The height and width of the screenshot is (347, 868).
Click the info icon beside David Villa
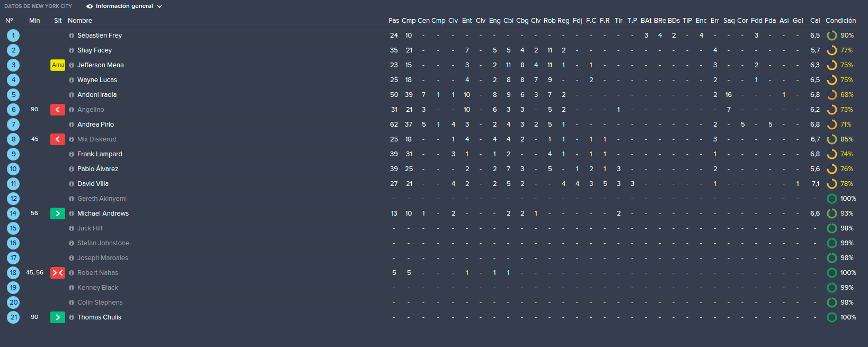point(72,184)
